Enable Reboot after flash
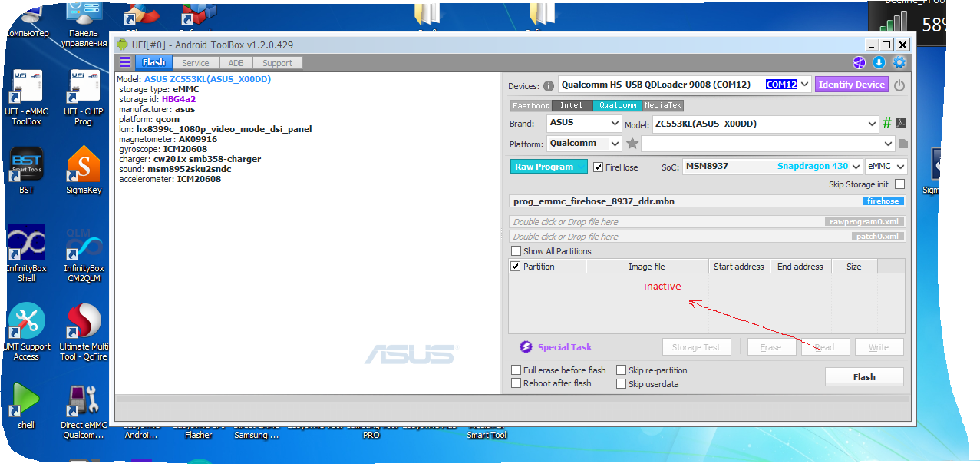980x464 pixels. (516, 383)
